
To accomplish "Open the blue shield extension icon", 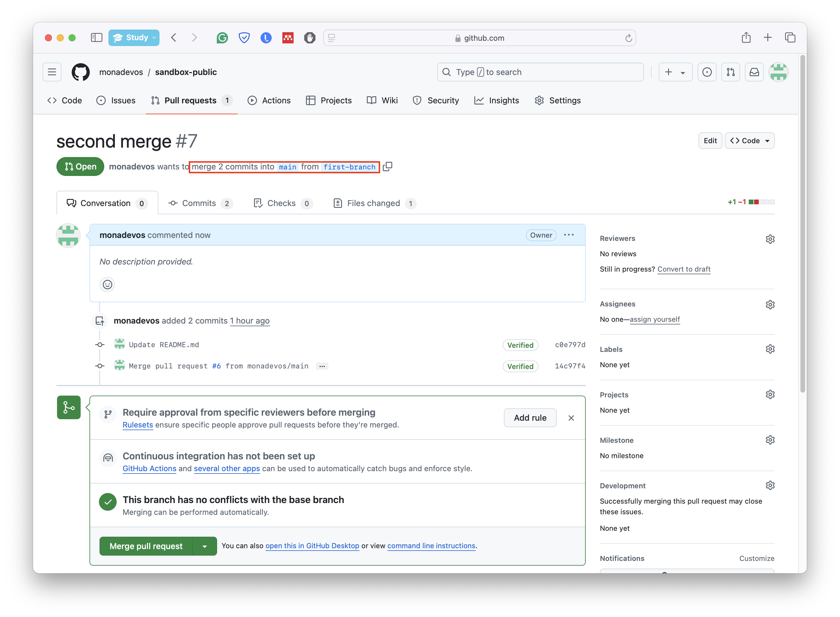I will [x=244, y=38].
